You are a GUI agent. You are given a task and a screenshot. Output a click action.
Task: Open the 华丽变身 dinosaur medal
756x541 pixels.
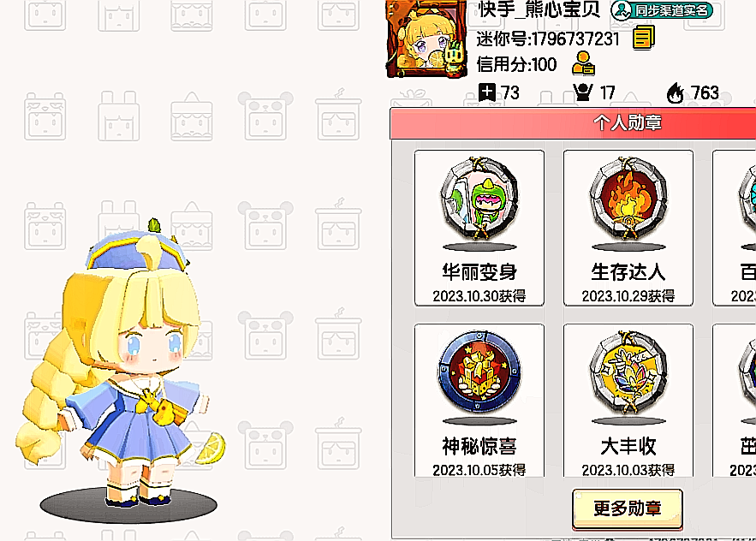click(x=479, y=228)
